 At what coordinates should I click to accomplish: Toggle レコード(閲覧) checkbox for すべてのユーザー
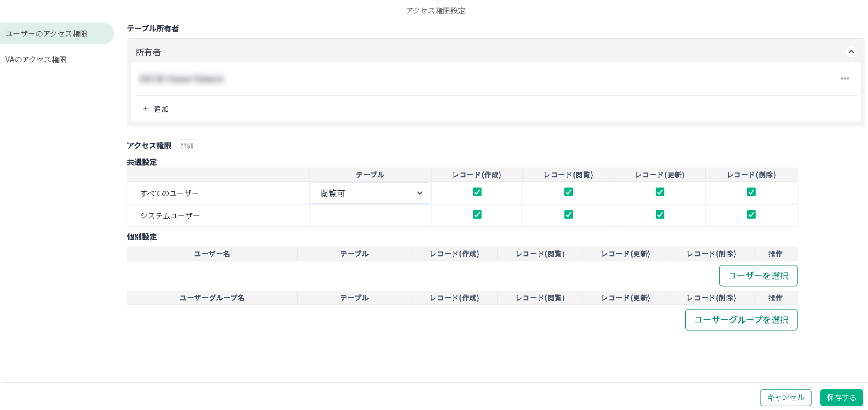point(568,192)
